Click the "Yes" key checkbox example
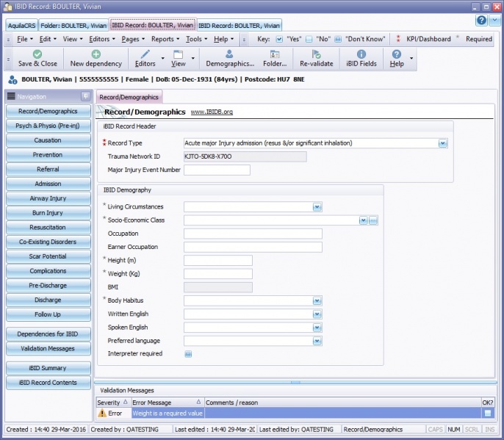 (x=279, y=39)
